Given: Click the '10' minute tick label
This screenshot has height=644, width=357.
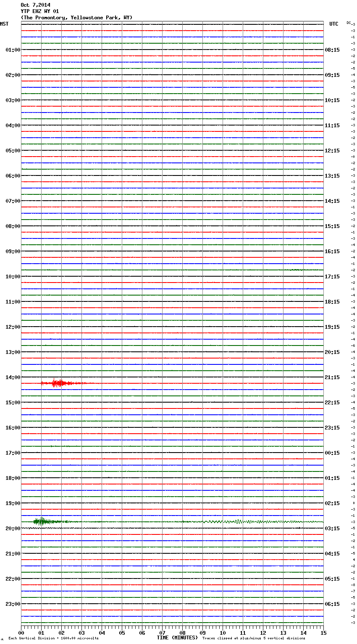Looking at the screenshot, I should [x=223, y=633].
